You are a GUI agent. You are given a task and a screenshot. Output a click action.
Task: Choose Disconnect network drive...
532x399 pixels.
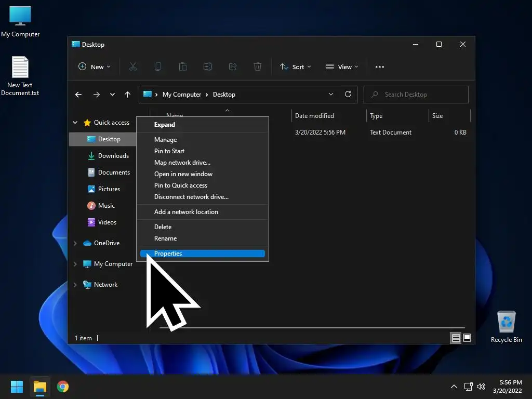pos(203,197)
